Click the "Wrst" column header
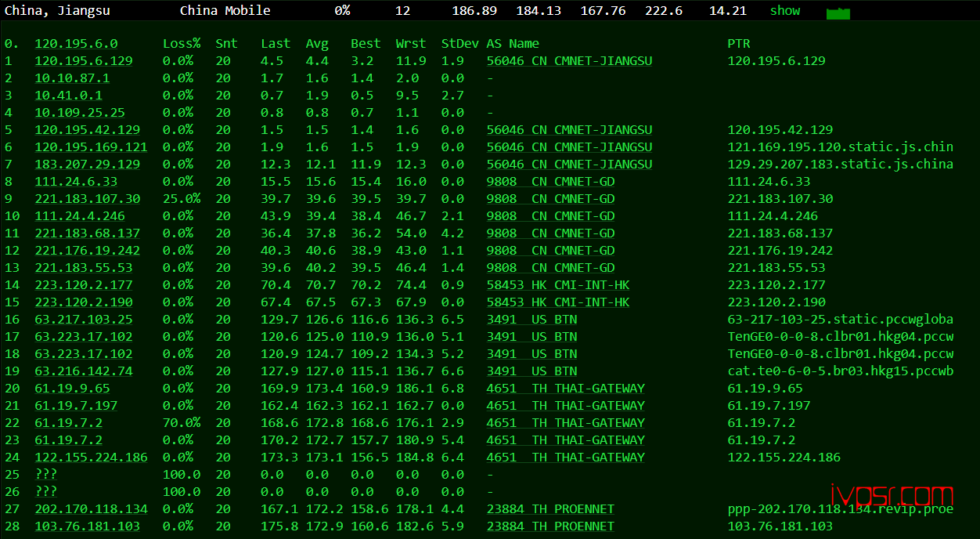 click(411, 44)
